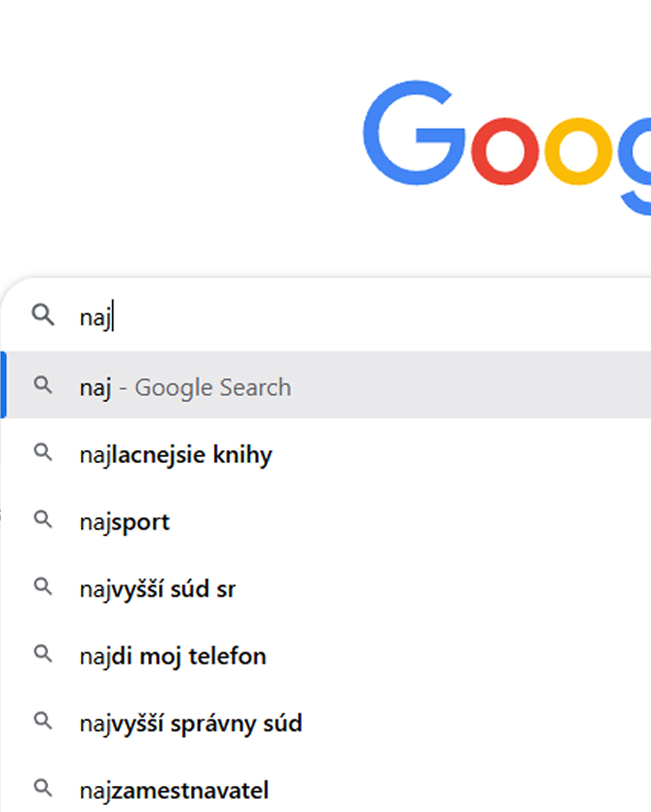Click the red 'o' in the Google logo
Viewport: 651px width, 812px height.
(505, 152)
